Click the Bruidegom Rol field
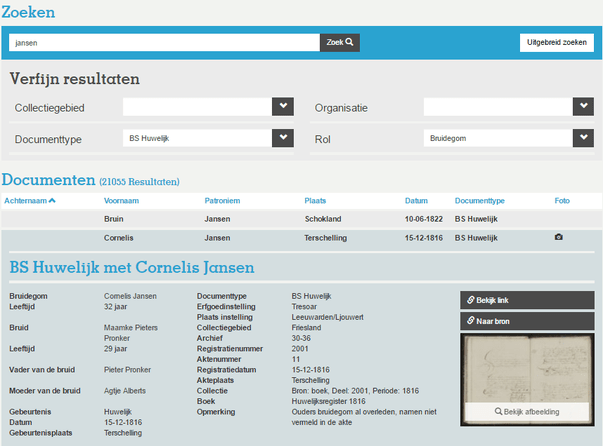Image resolution: width=603 pixels, height=446 pixels. [498, 138]
